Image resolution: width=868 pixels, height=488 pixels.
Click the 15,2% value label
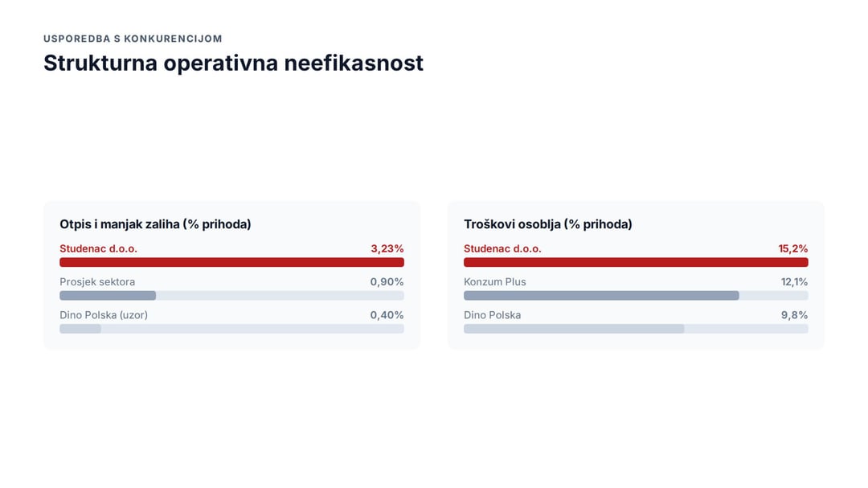click(x=792, y=248)
